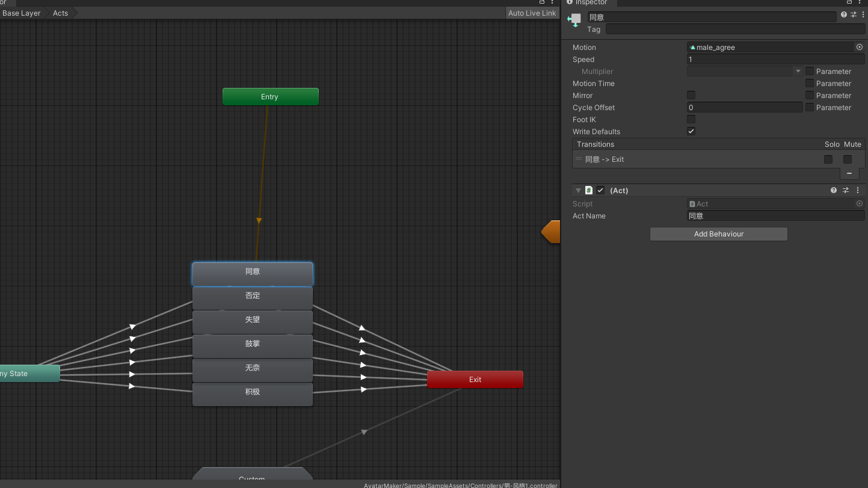868x488 pixels.
Task: Click the Speed value field
Action: click(x=776, y=59)
